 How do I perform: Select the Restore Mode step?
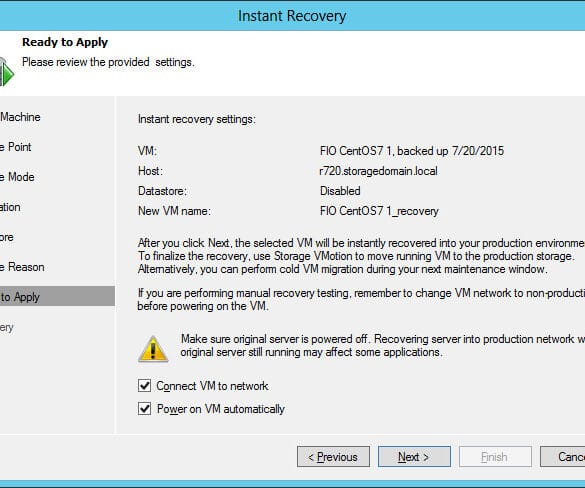17,177
